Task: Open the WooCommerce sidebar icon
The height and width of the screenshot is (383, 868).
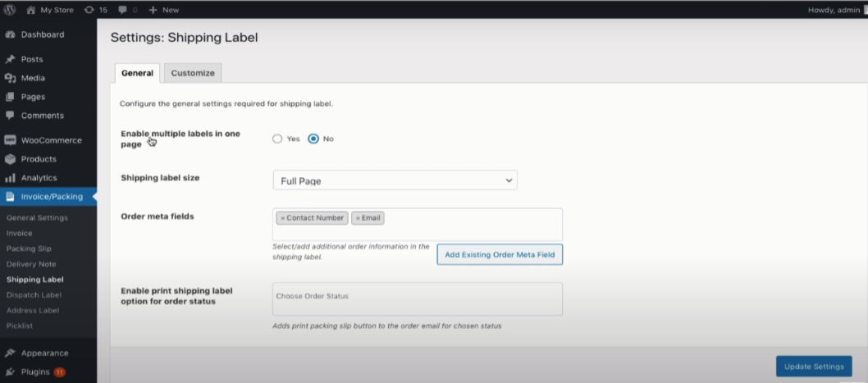Action: tap(11, 140)
